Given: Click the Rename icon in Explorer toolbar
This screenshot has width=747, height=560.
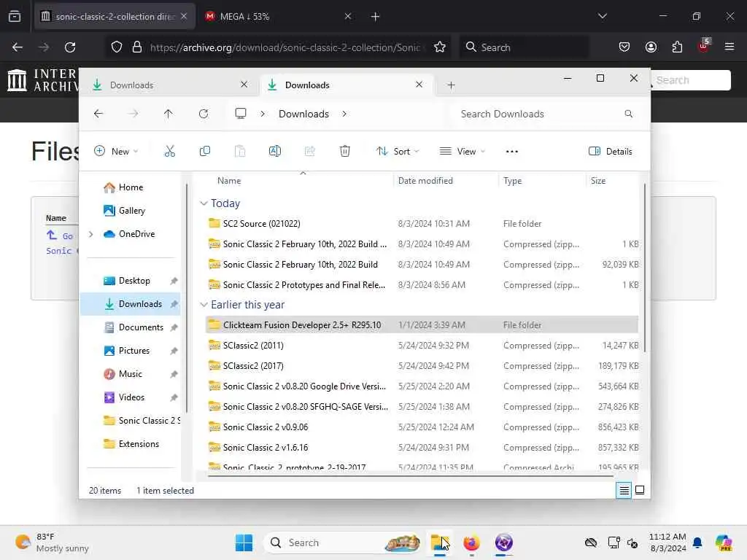Looking at the screenshot, I should tap(275, 152).
